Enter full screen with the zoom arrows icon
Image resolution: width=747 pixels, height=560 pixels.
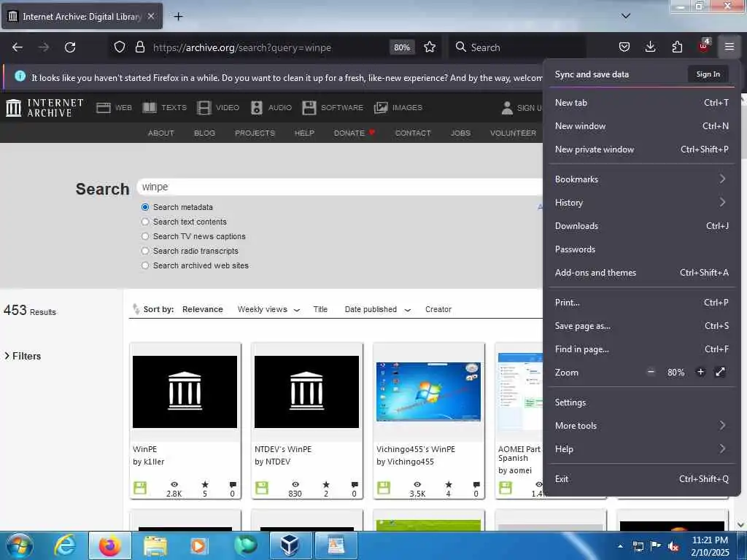click(720, 372)
